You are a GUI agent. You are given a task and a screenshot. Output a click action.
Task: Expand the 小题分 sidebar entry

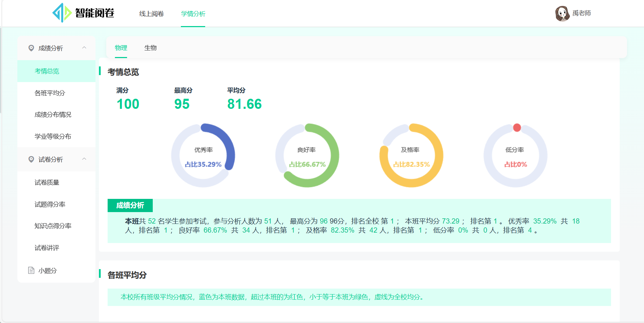pyautogui.click(x=47, y=270)
